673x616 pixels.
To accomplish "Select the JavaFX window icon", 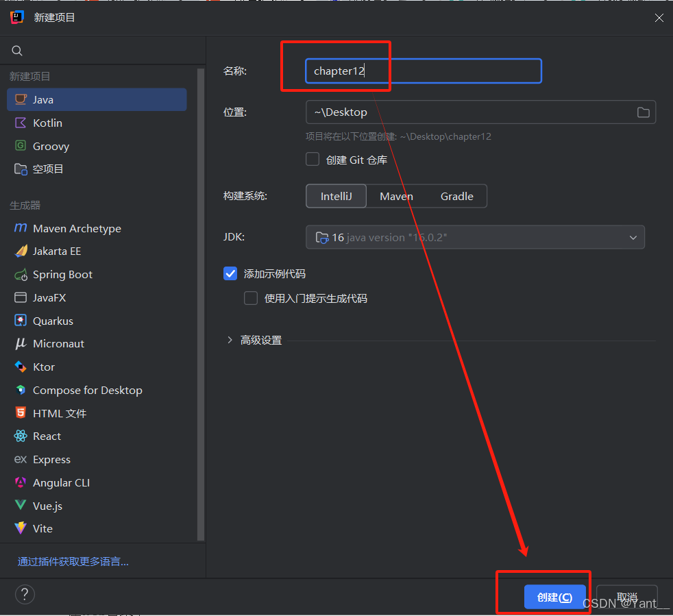I will tap(21, 297).
